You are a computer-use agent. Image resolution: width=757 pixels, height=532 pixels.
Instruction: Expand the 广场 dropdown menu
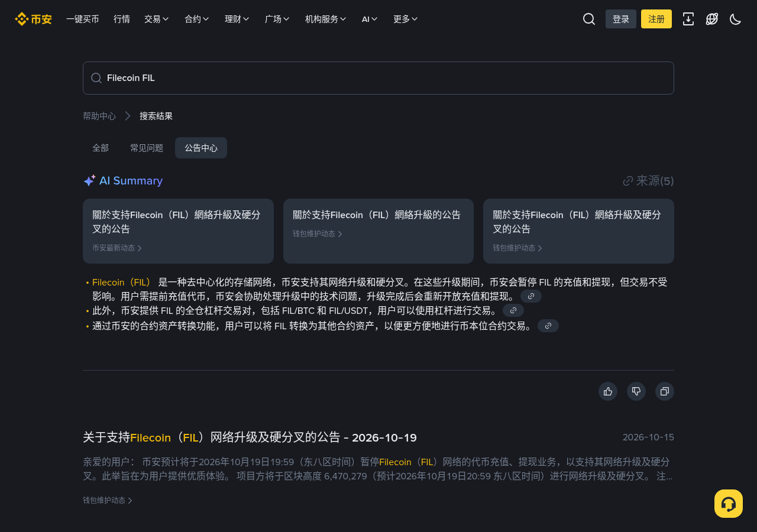click(x=277, y=19)
